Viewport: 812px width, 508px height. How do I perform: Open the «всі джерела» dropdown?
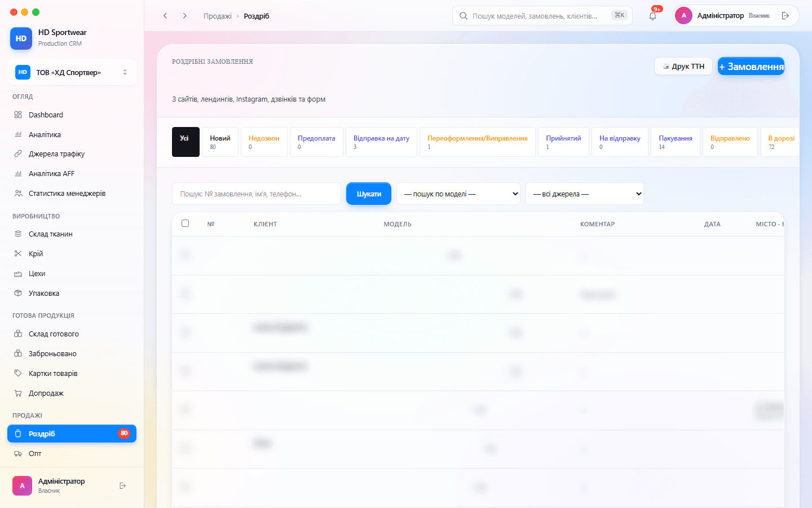click(585, 194)
